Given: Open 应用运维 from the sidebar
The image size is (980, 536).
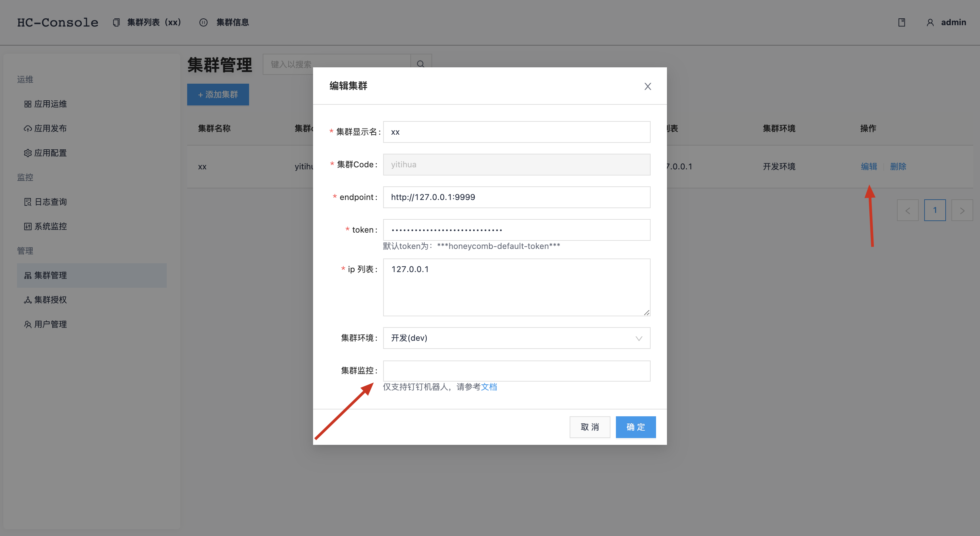Looking at the screenshot, I should tap(50, 104).
